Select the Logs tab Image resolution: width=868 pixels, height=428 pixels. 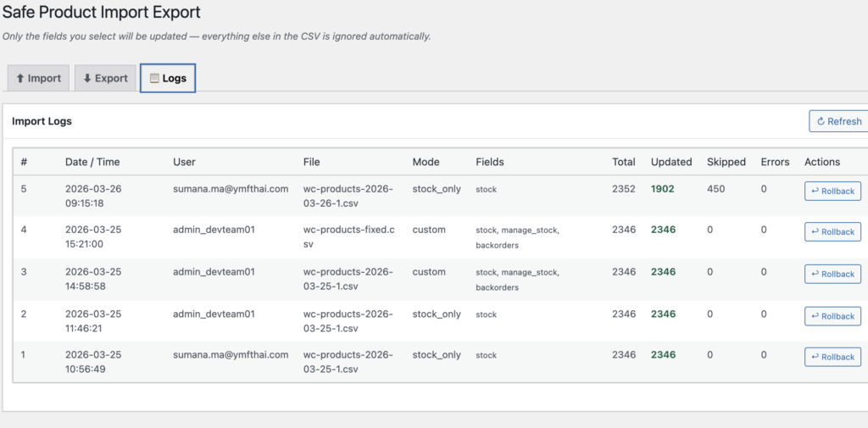click(168, 78)
